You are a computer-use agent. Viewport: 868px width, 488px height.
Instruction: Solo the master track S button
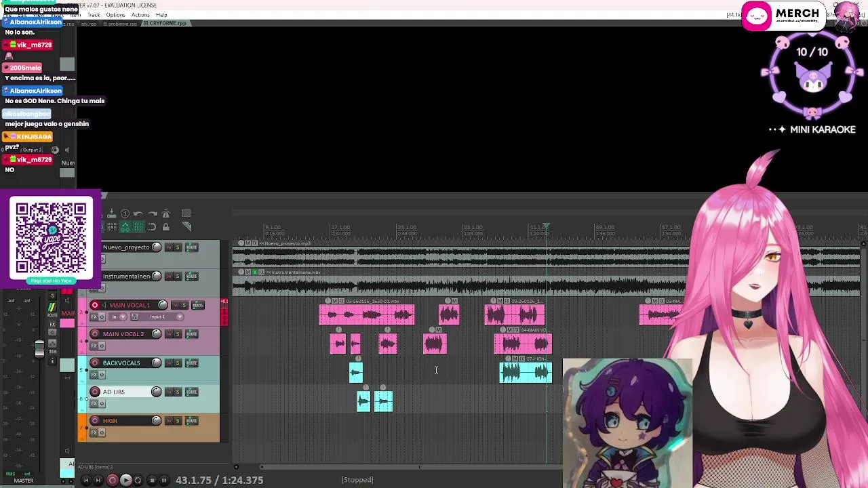[x=52, y=296]
